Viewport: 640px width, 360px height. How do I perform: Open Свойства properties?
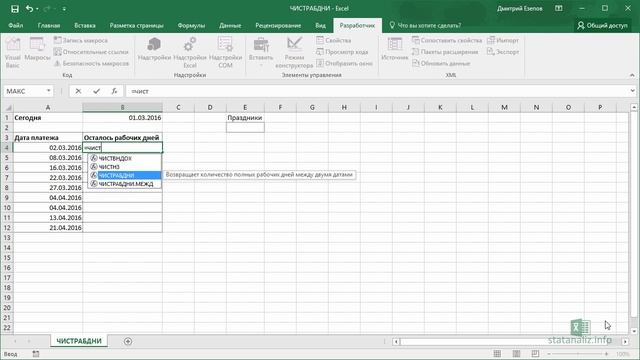point(333,40)
